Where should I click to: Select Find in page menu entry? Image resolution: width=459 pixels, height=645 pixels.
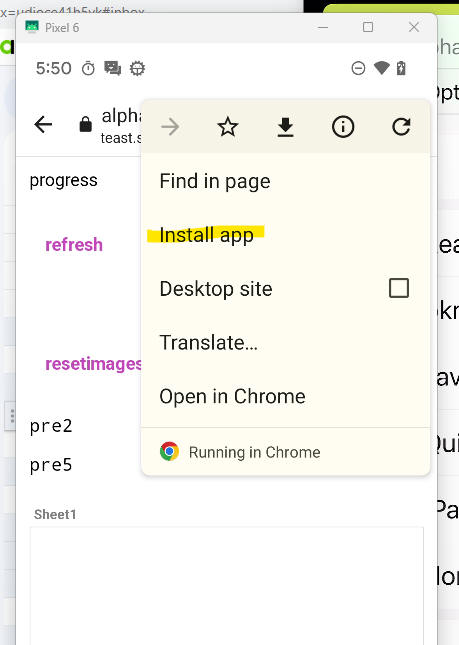pyautogui.click(x=285, y=181)
